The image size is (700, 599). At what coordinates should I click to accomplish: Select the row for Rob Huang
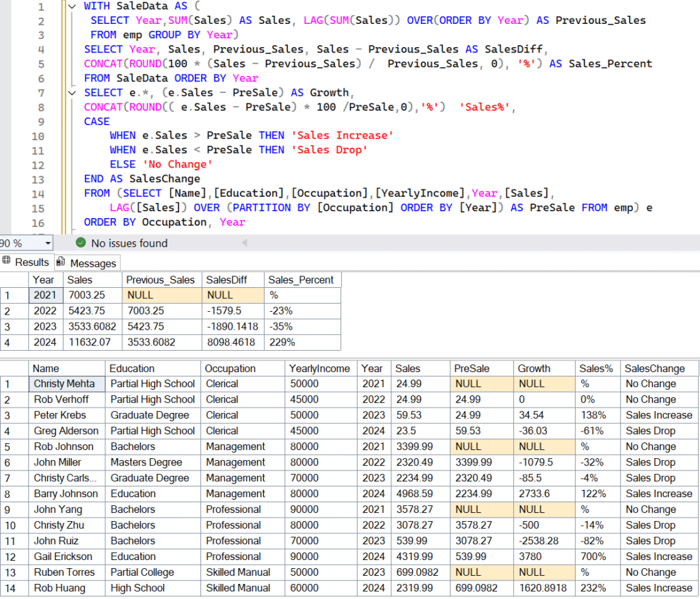click(12, 588)
